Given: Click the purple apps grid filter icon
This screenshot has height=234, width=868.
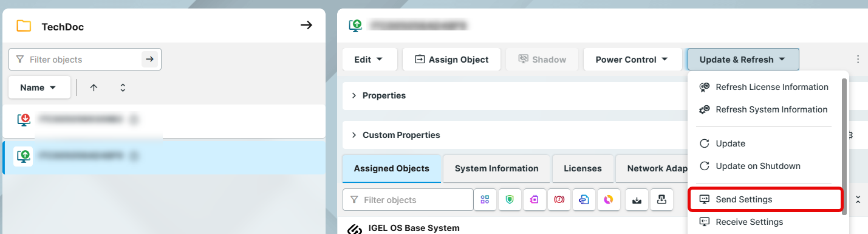Looking at the screenshot, I should tap(485, 200).
